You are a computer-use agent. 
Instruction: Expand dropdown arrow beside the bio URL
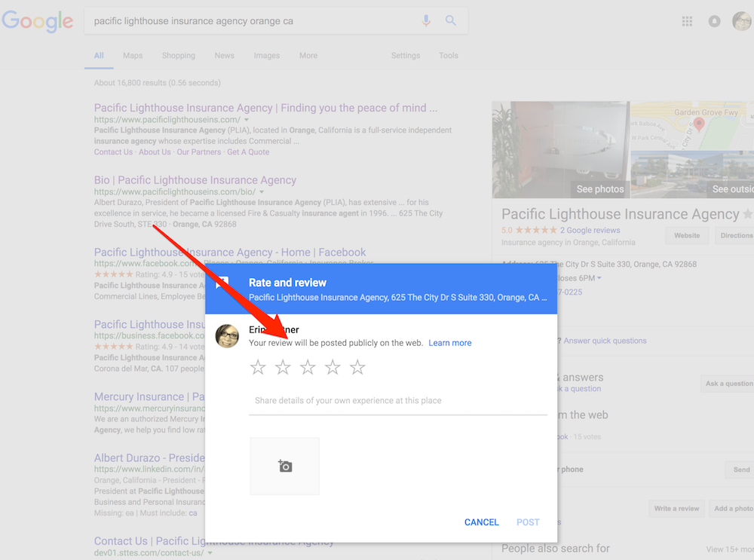(262, 191)
